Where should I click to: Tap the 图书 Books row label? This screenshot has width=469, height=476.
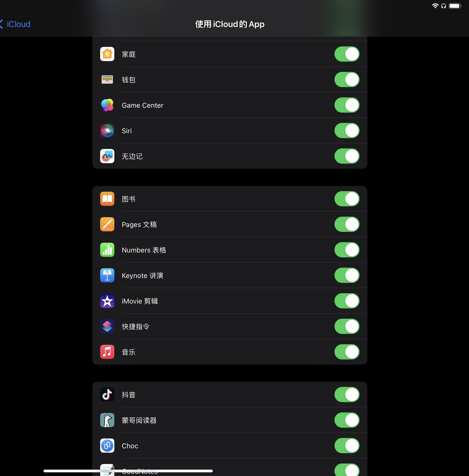[x=129, y=199]
